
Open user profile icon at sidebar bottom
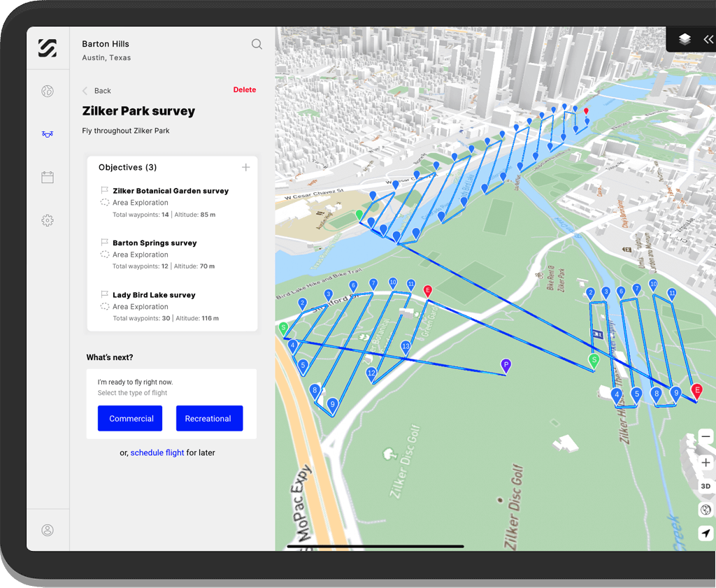pyautogui.click(x=48, y=530)
